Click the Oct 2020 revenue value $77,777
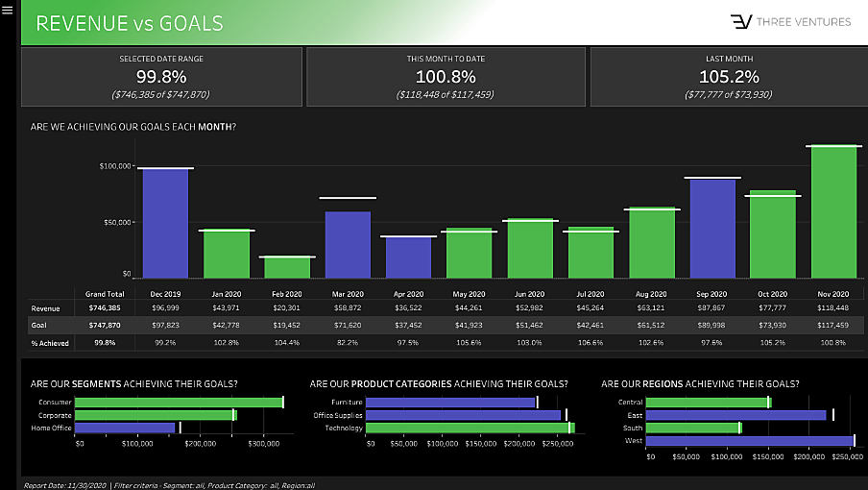The width and height of the screenshot is (868, 490). pos(773,308)
